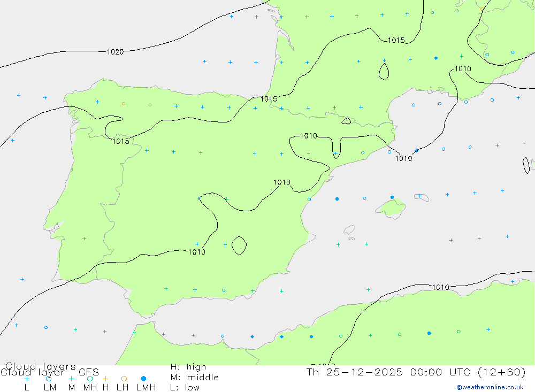This screenshot has width=535, height=392.
Task: Click the 1010 label over the Algerian coast
Action: pyautogui.click(x=441, y=287)
